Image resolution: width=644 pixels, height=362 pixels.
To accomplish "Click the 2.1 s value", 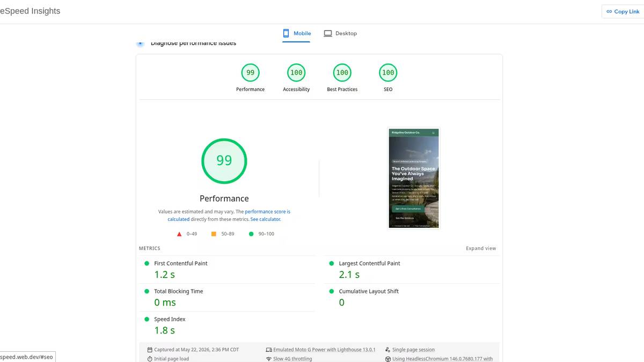I will point(349,275).
